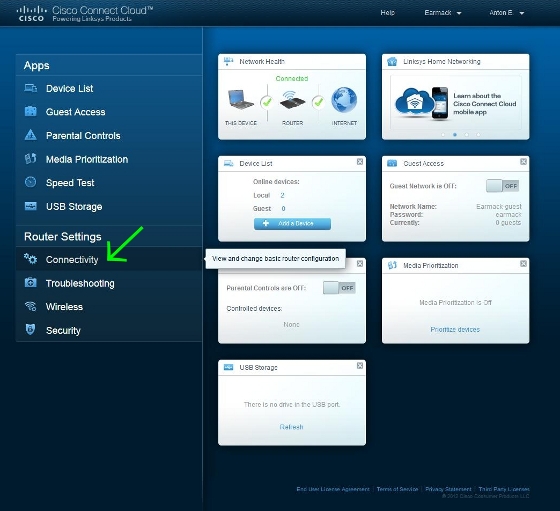This screenshot has width=560, height=511.
Task: Open the Terms of Service link
Action: tap(397, 489)
